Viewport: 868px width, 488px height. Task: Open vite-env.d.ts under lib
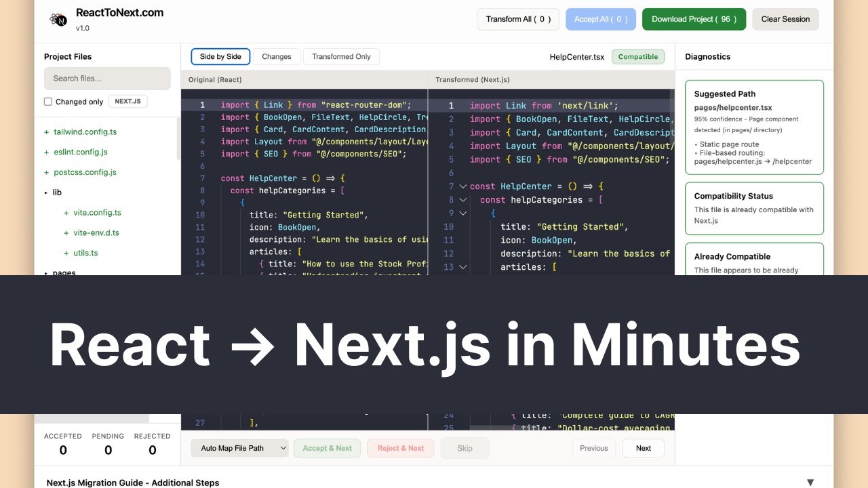click(96, 232)
